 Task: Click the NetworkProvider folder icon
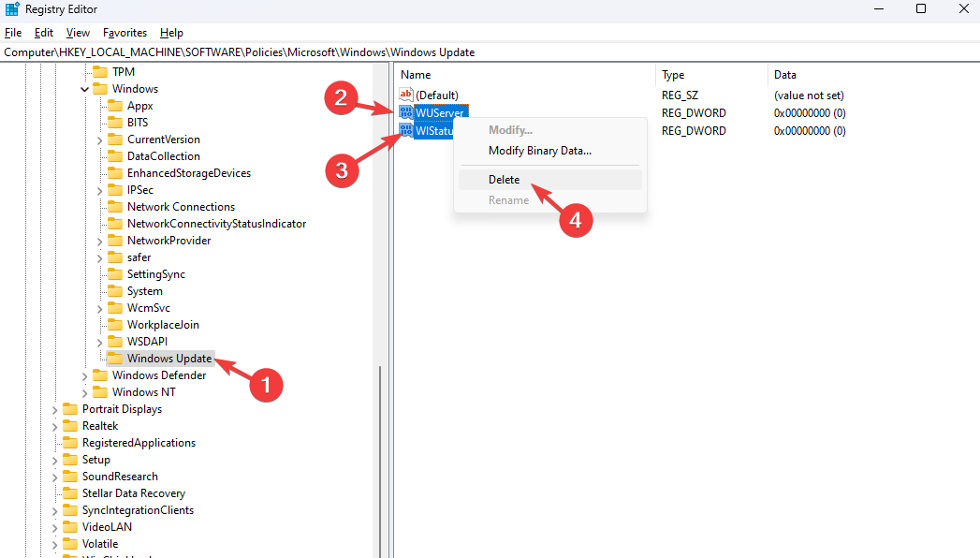(115, 241)
